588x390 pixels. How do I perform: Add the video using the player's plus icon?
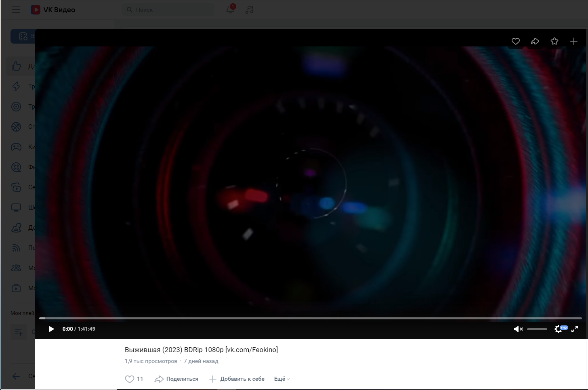pos(574,41)
